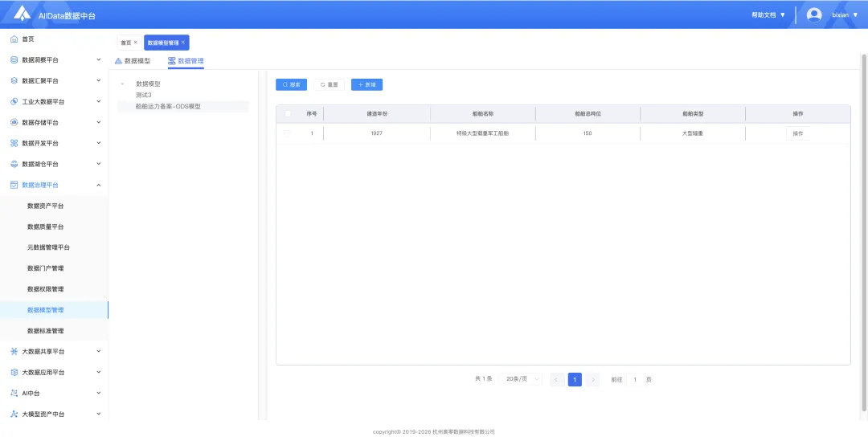
Task: Click the 首页 home icon in sidebar
Action: tap(14, 39)
